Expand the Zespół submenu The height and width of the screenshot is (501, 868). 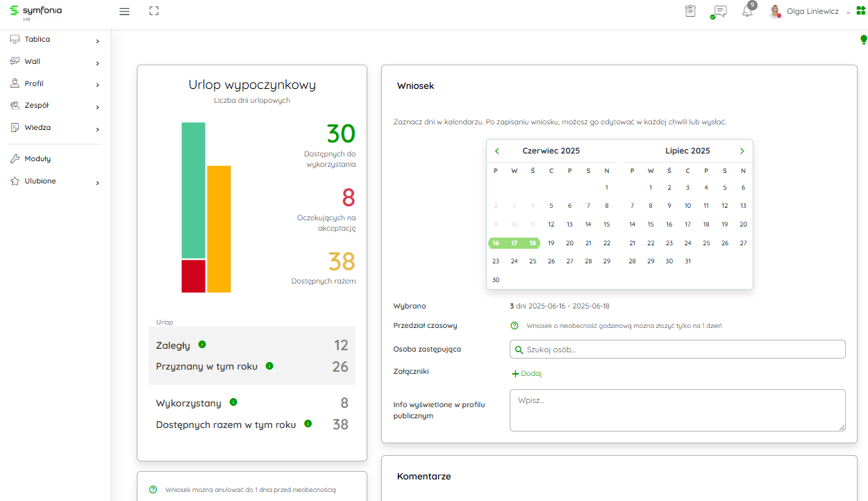tap(54, 106)
